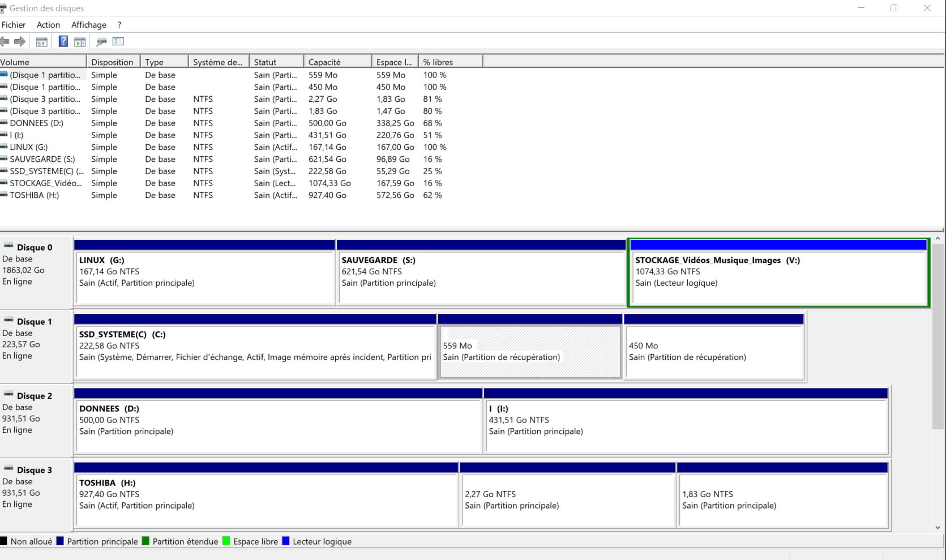Open the Affichage menu
The width and height of the screenshot is (946, 560).
click(x=89, y=25)
